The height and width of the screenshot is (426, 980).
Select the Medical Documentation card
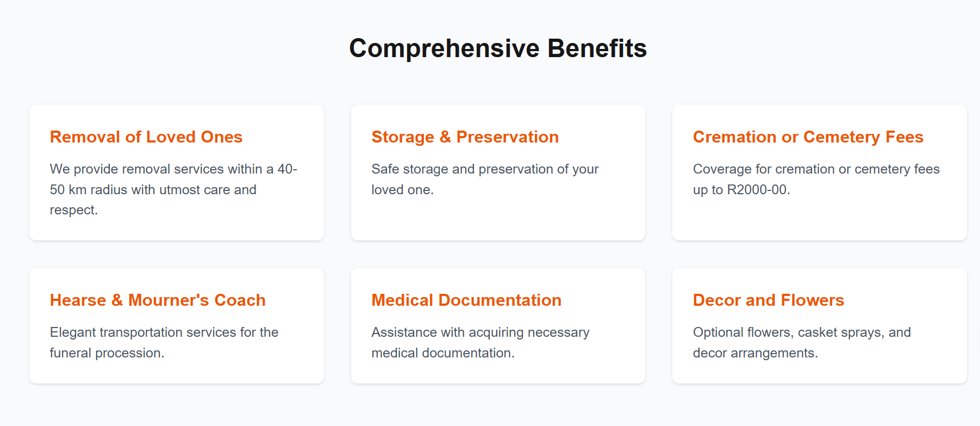(498, 325)
